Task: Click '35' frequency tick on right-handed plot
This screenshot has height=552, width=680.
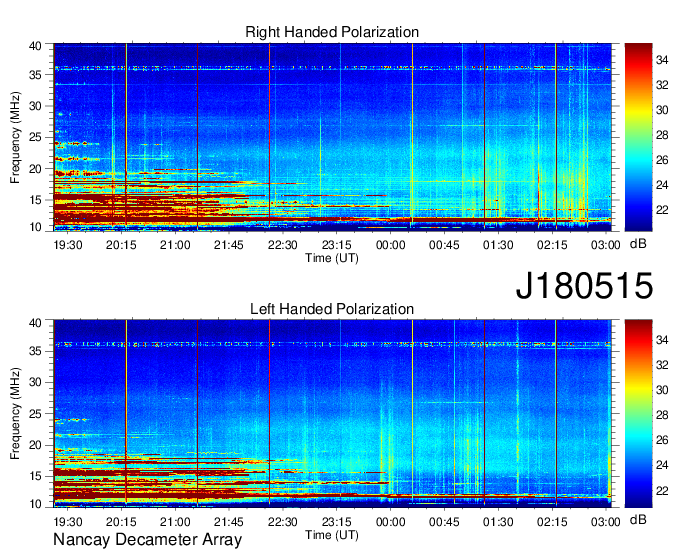Action: click(35, 75)
